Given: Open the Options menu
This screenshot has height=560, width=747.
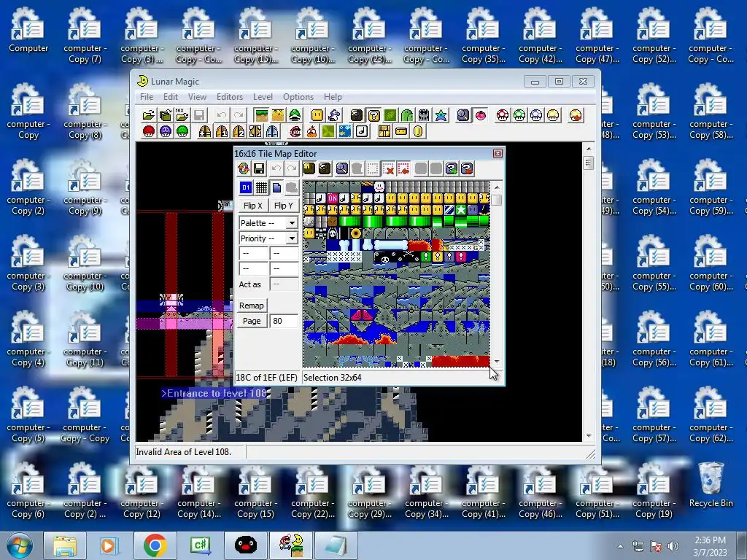Looking at the screenshot, I should (x=298, y=97).
